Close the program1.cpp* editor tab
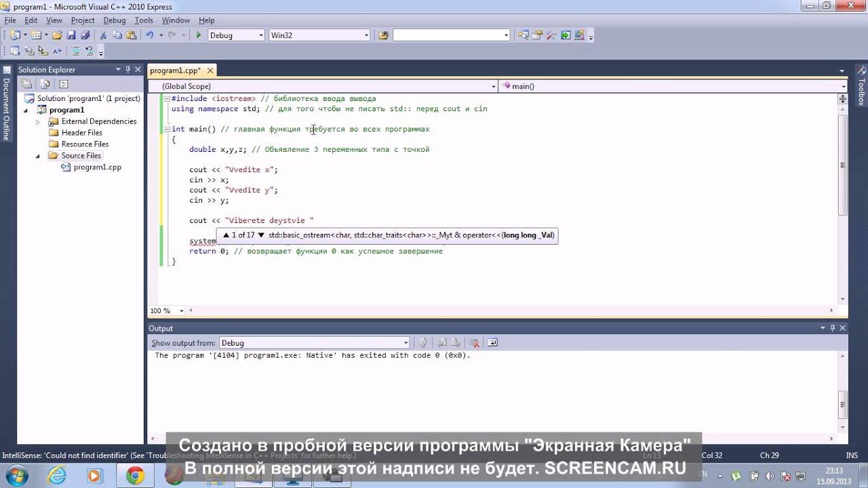The height and width of the screenshot is (488, 868). coord(210,70)
